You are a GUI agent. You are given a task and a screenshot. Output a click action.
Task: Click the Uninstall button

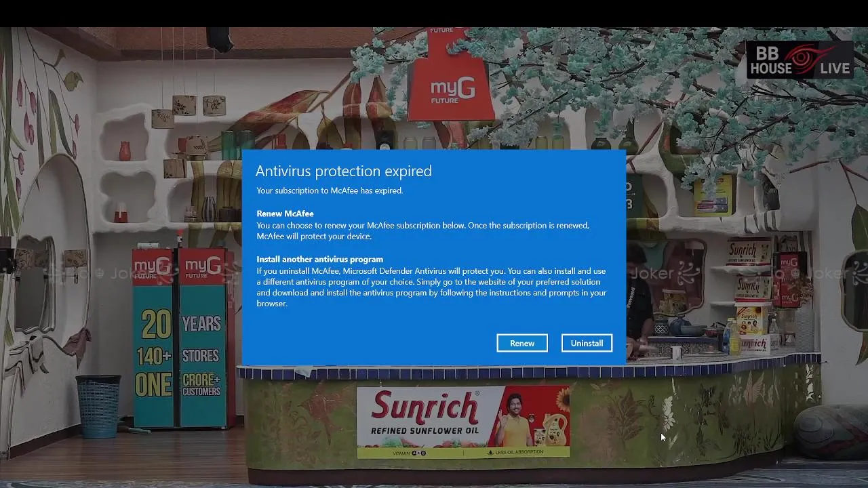point(587,343)
